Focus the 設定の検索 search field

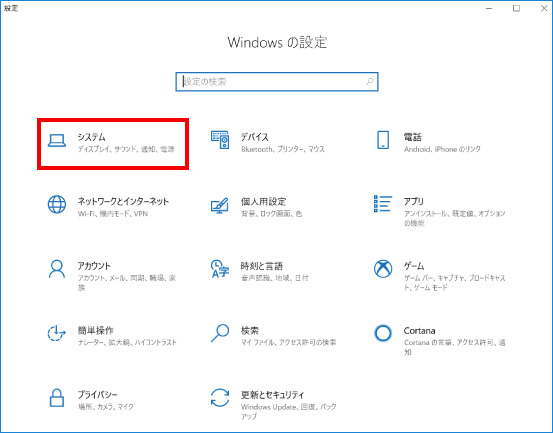[x=277, y=82]
